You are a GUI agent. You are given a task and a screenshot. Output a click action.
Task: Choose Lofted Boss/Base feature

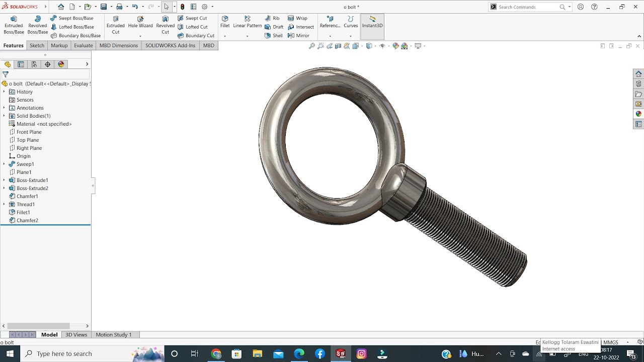(x=72, y=27)
